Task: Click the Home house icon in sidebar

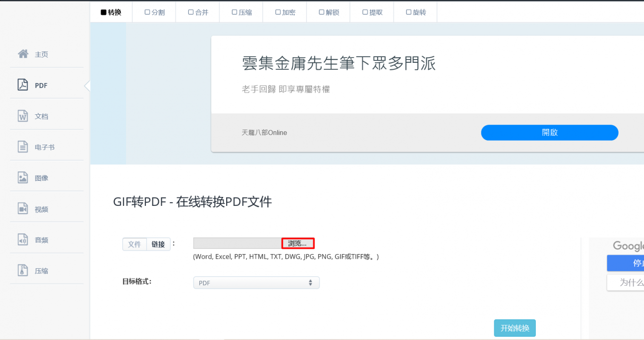Action: click(23, 54)
